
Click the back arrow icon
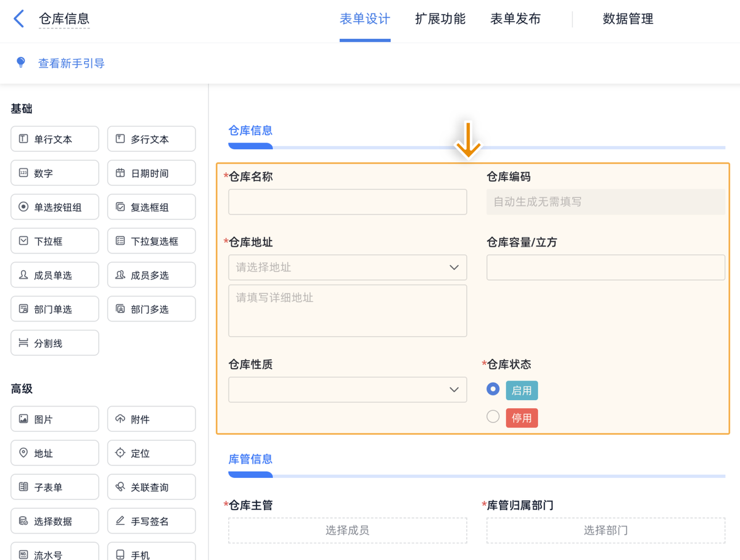coord(19,19)
